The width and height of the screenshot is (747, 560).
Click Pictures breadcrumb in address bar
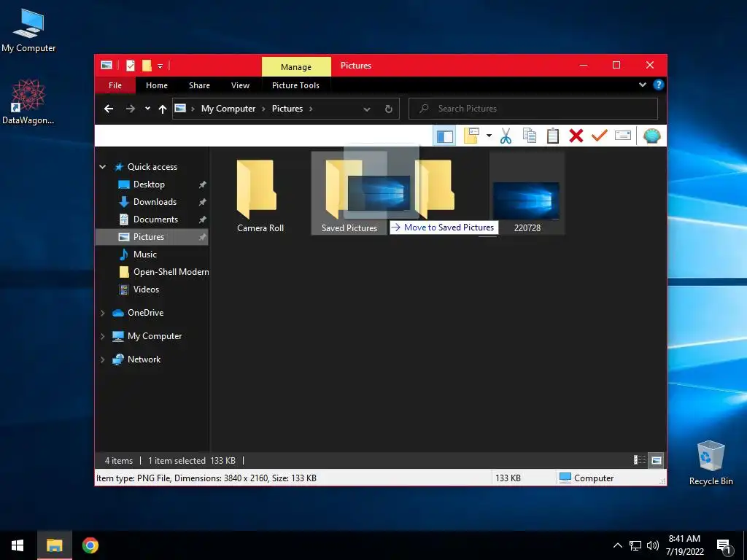point(287,109)
